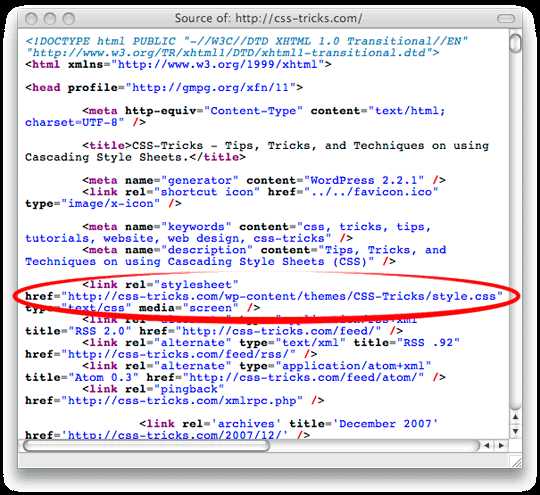
Task: Click the 'shortcut icon' rel value
Action: (x=207, y=192)
